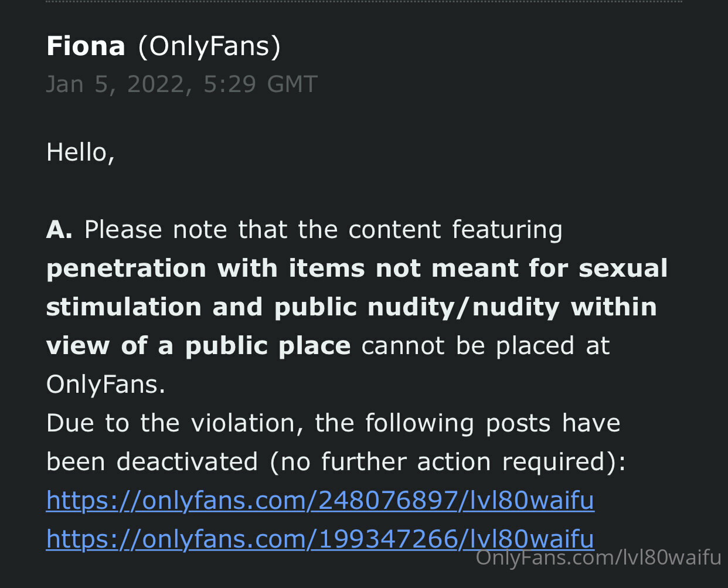The height and width of the screenshot is (588, 728).
Task: Click the bold 'public place' phrase
Action: [268, 346]
